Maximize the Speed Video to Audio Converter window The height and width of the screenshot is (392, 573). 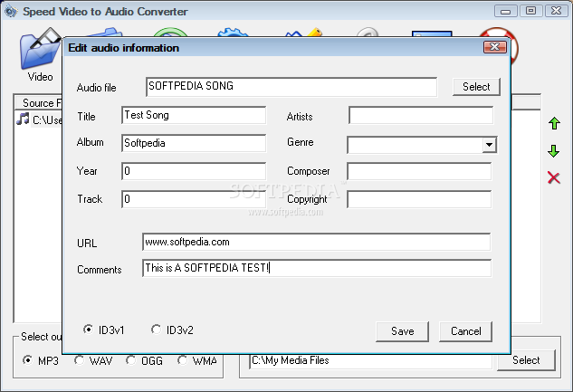click(530, 11)
